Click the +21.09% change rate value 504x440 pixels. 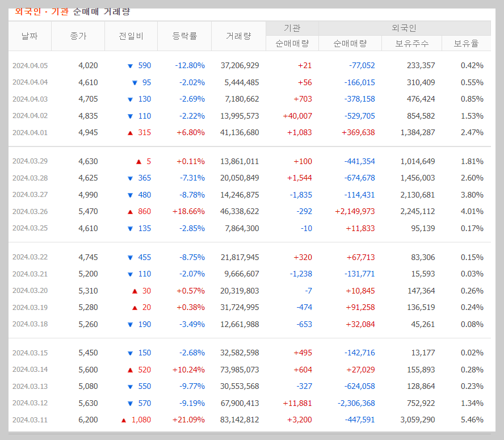pyautogui.click(x=190, y=420)
